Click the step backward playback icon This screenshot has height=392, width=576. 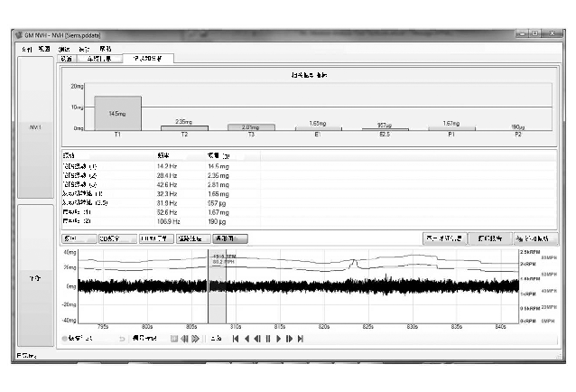pyautogui.click(x=256, y=339)
